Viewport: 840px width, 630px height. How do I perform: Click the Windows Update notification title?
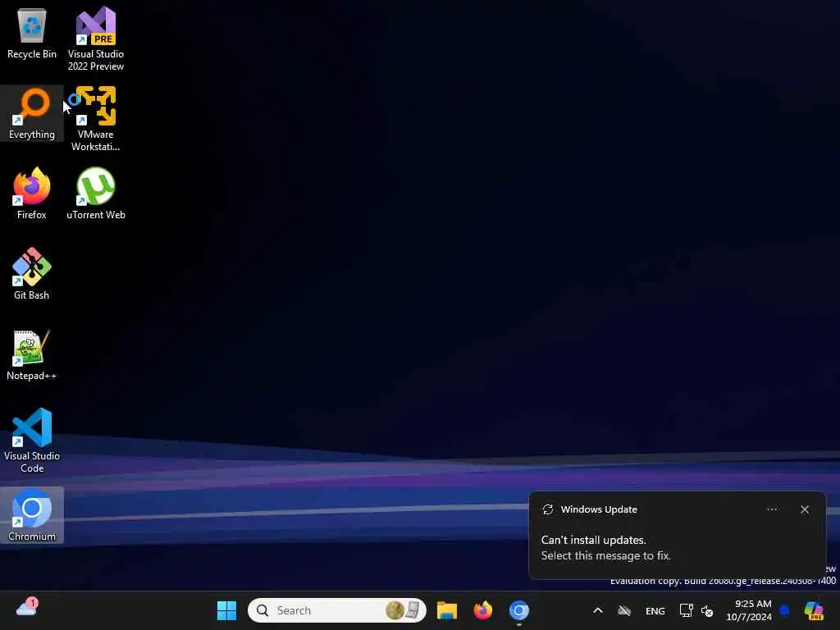[x=599, y=509]
